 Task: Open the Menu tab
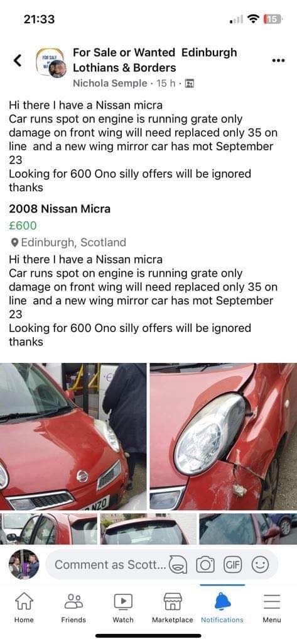[x=271, y=608]
